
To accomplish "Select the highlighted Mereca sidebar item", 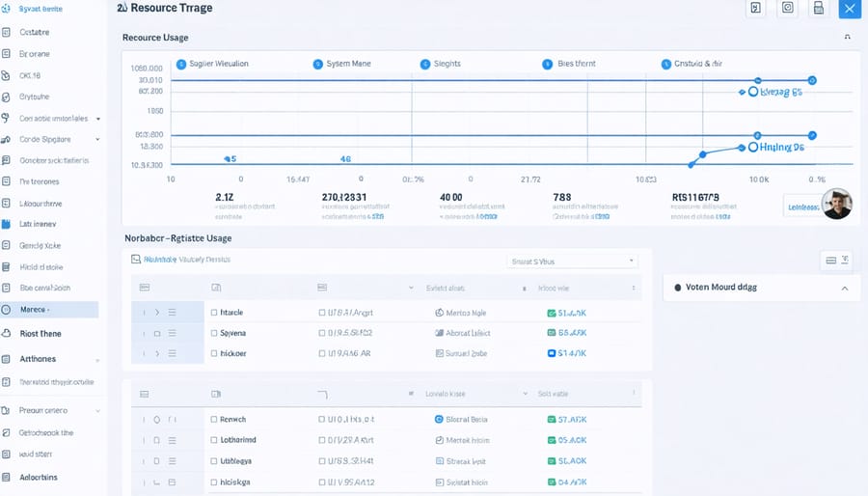I will click(49, 310).
